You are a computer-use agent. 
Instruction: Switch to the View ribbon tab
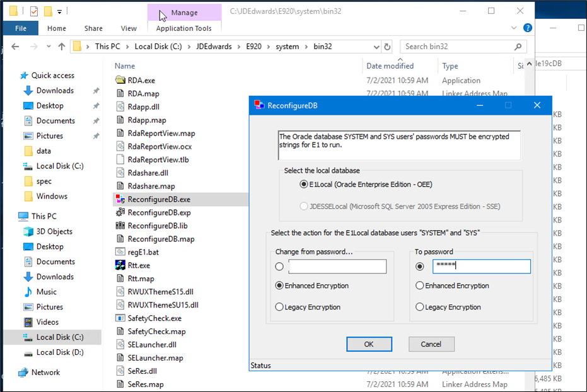pyautogui.click(x=129, y=28)
